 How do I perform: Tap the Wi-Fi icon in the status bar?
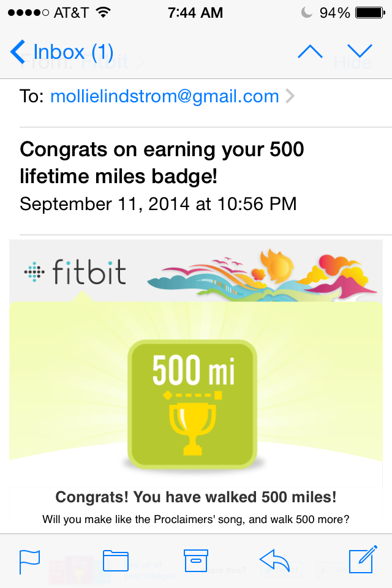[103, 12]
